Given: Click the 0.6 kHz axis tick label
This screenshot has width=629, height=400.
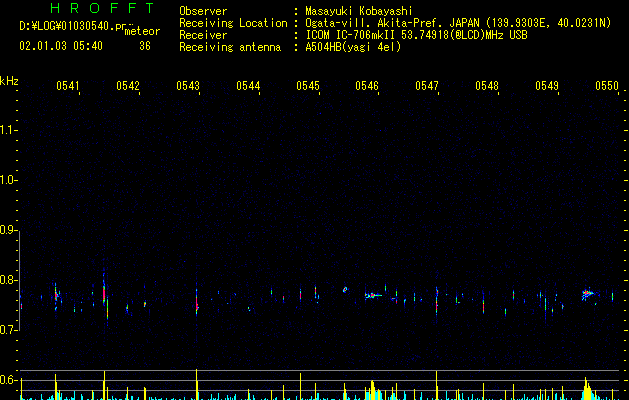Looking at the screenshot, I should point(9,380).
